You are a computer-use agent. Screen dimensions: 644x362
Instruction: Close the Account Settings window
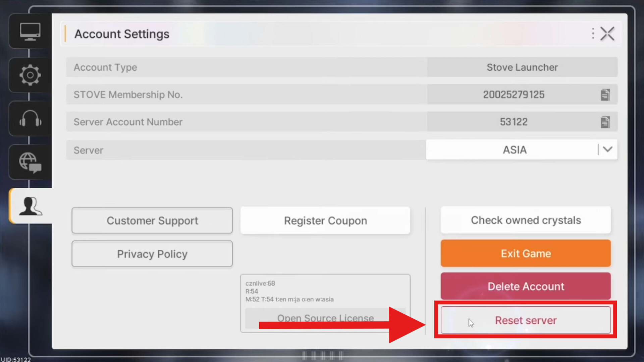[x=607, y=34]
